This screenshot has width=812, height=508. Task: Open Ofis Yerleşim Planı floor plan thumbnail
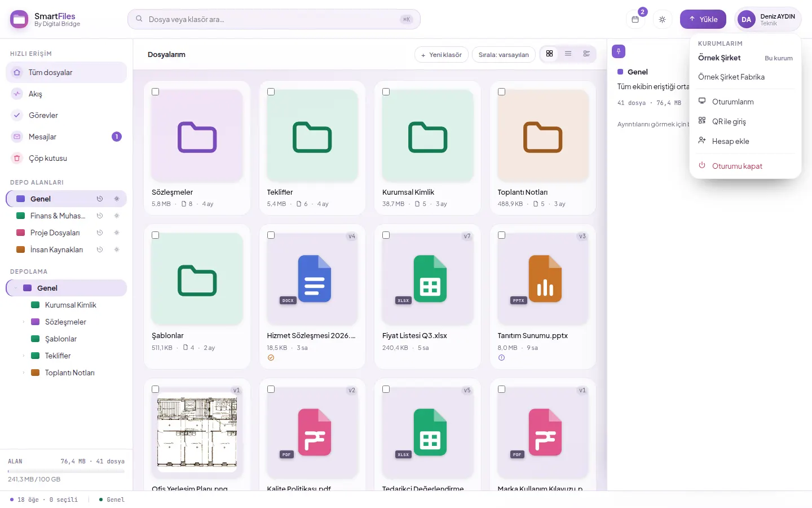197,432
